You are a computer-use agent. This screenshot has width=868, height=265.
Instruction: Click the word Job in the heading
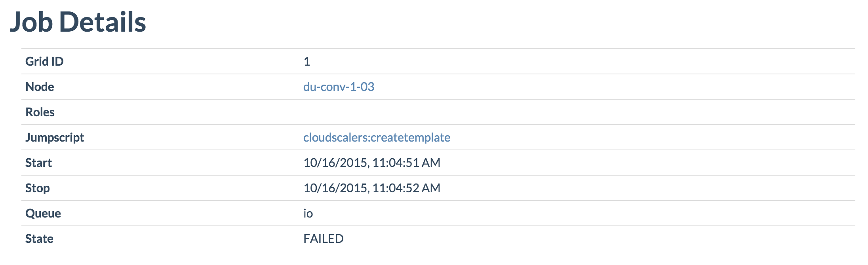pos(31,22)
